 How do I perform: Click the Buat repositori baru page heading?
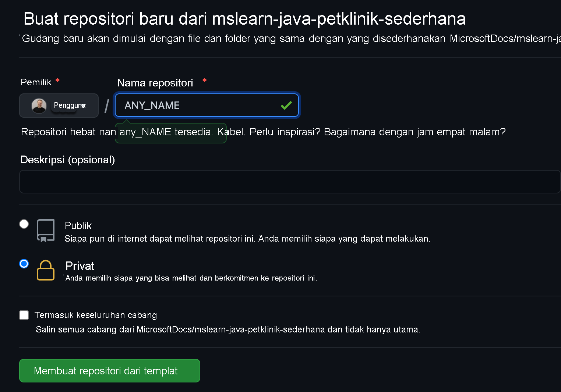244,18
